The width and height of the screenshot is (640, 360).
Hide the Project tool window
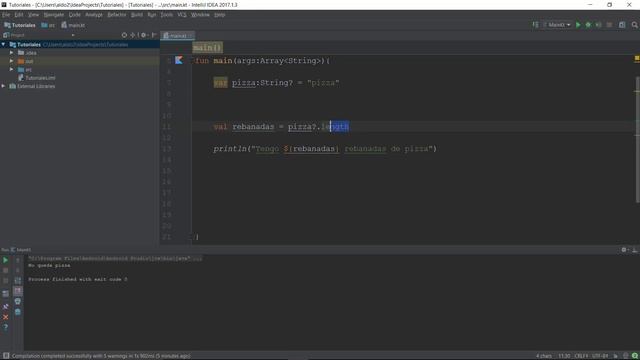(154, 35)
